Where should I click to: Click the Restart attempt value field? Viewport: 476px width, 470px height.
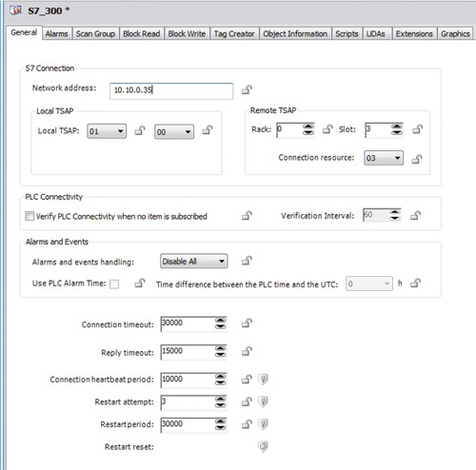click(x=188, y=402)
